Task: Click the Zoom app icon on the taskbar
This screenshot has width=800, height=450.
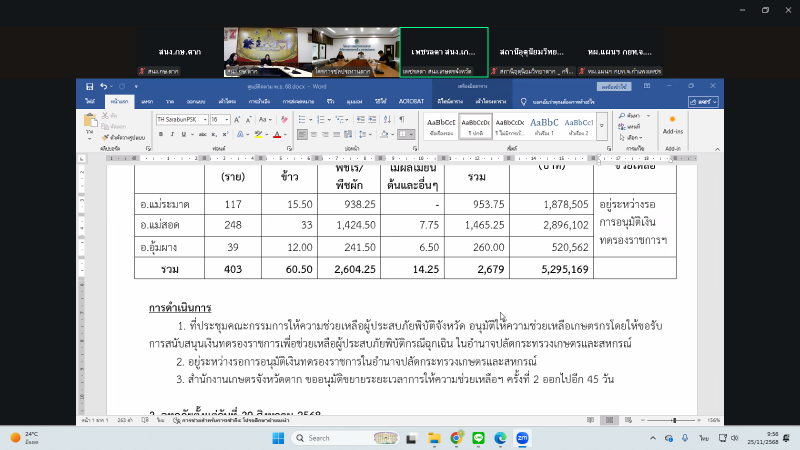Action: point(521,438)
